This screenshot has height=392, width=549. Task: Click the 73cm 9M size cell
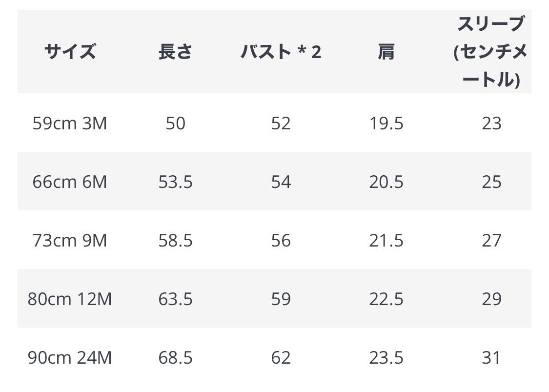(x=70, y=241)
